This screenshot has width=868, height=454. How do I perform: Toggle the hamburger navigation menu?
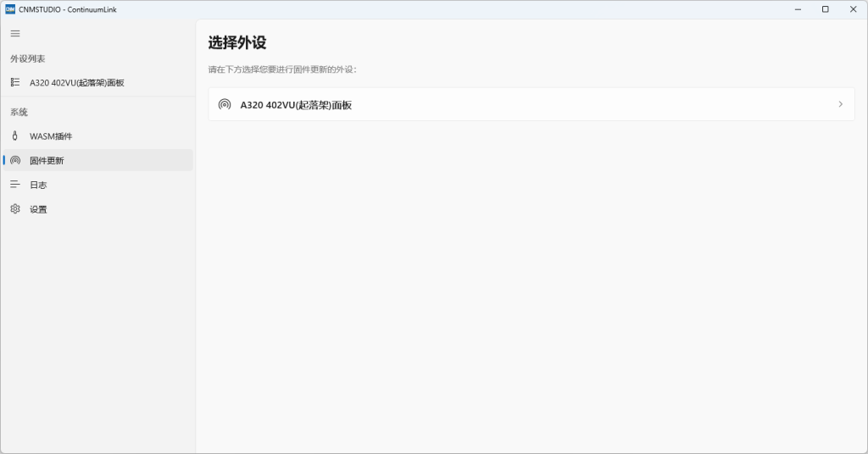point(15,34)
